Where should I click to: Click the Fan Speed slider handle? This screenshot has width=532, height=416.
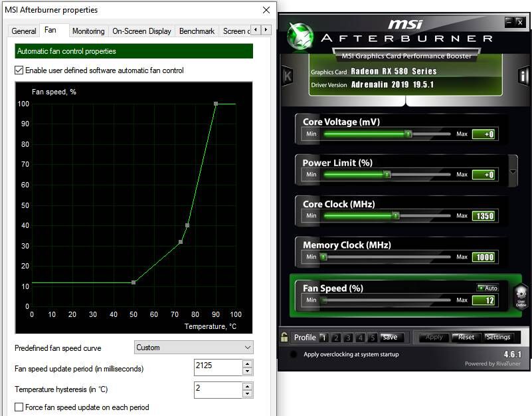pos(324,300)
